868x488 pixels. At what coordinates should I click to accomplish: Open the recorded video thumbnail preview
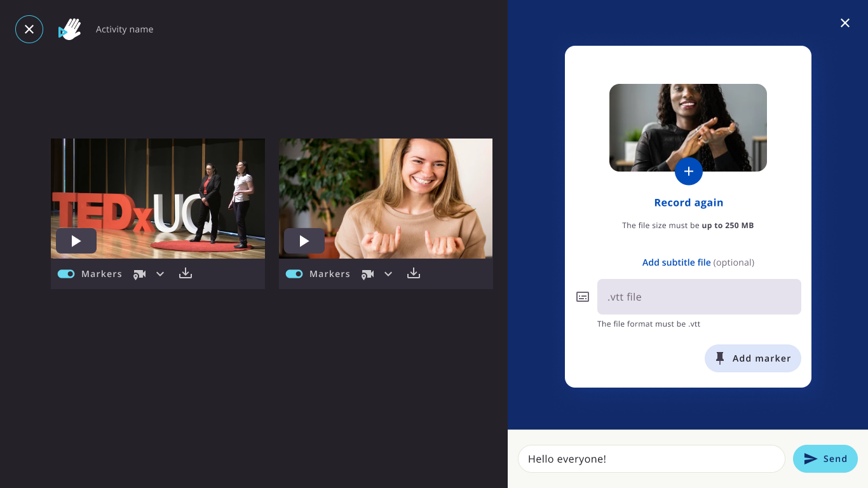(x=688, y=127)
